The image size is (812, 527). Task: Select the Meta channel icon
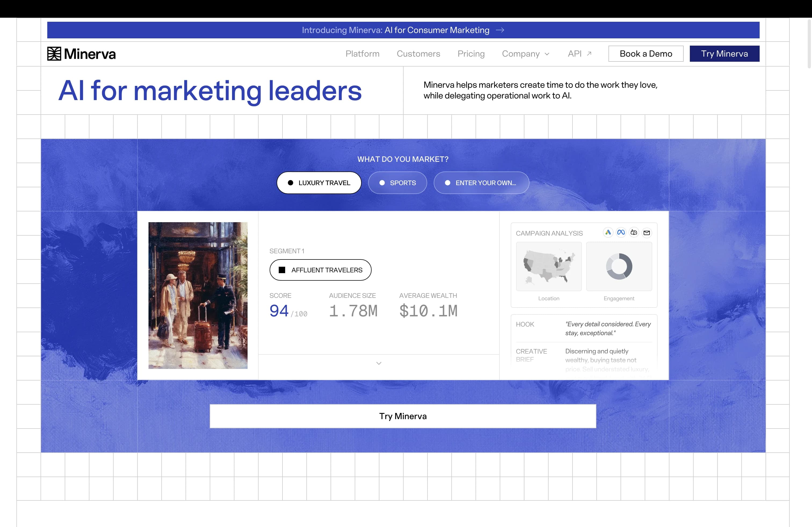621,232
